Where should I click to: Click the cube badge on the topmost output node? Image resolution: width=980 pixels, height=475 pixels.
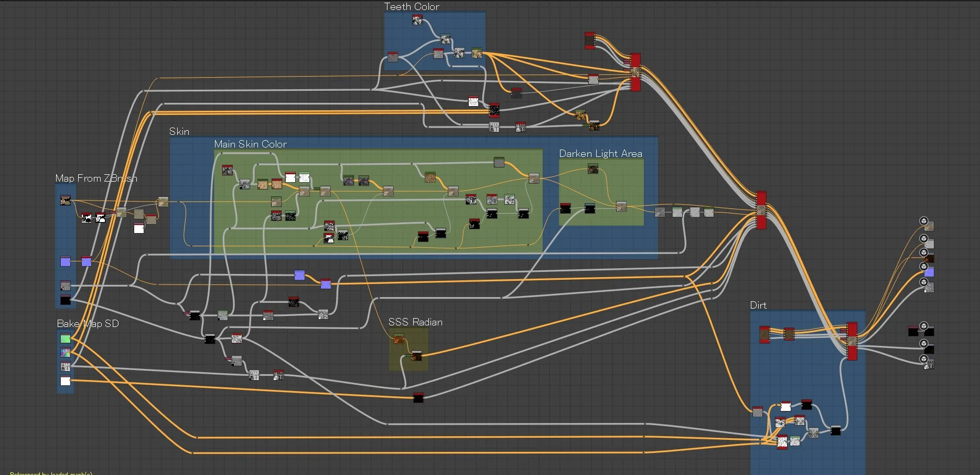(x=924, y=221)
